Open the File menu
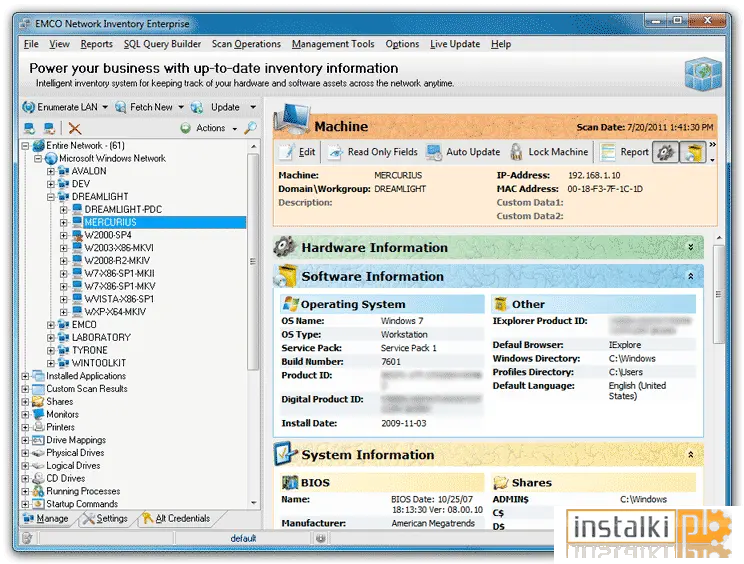 (31, 44)
